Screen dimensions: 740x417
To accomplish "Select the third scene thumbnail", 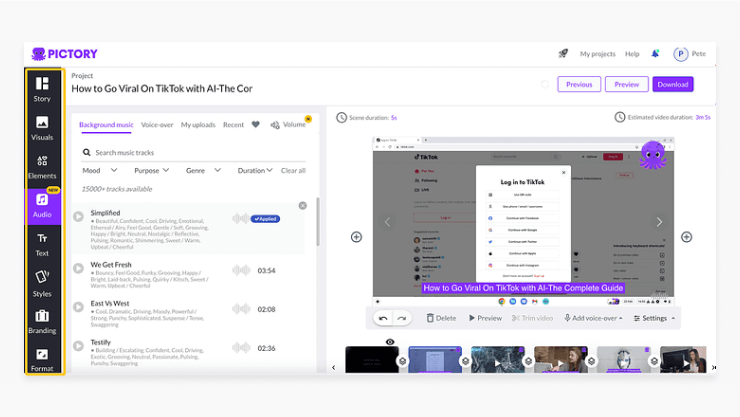I will coord(497,359).
